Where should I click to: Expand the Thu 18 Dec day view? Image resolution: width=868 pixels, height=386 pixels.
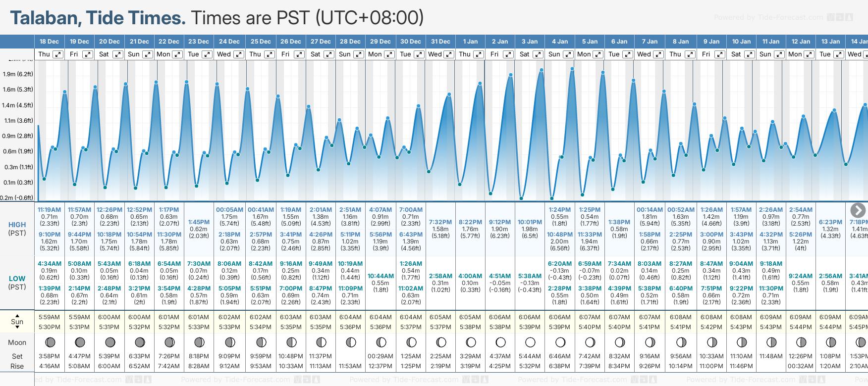[58, 54]
